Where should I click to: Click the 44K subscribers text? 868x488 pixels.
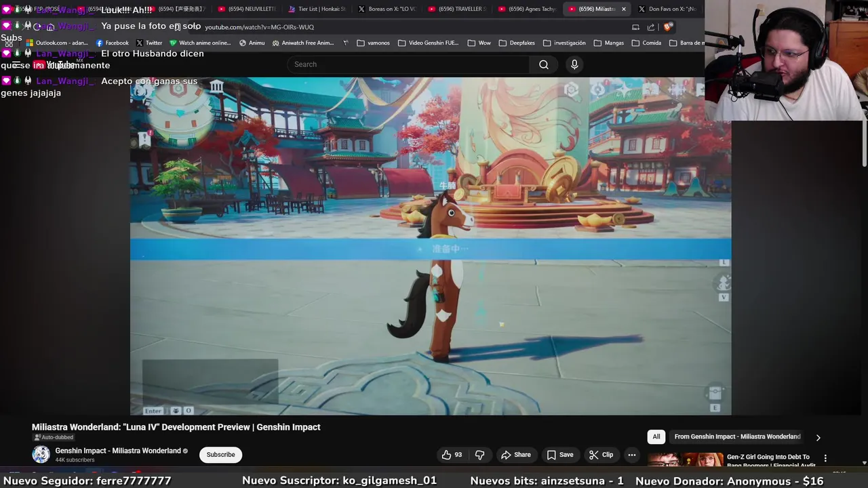[x=75, y=460]
